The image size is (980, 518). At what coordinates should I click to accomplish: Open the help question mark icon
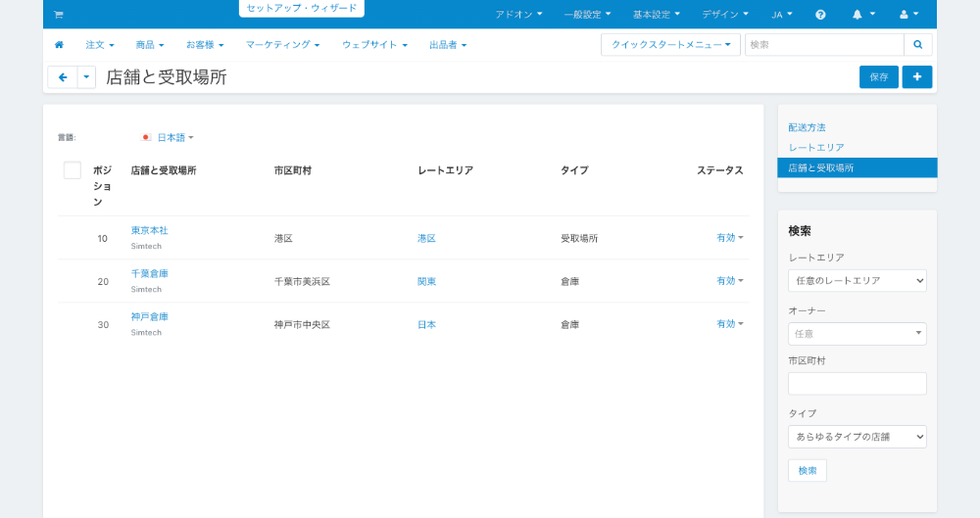(820, 15)
